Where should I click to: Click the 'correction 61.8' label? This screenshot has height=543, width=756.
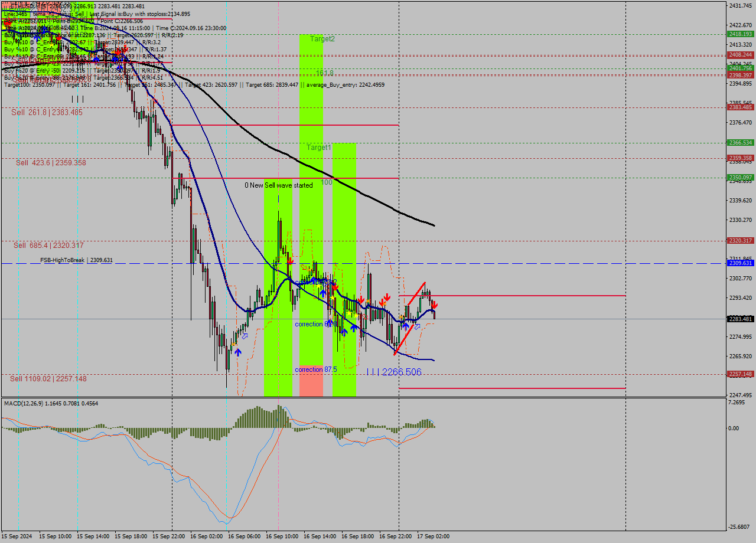click(x=316, y=325)
